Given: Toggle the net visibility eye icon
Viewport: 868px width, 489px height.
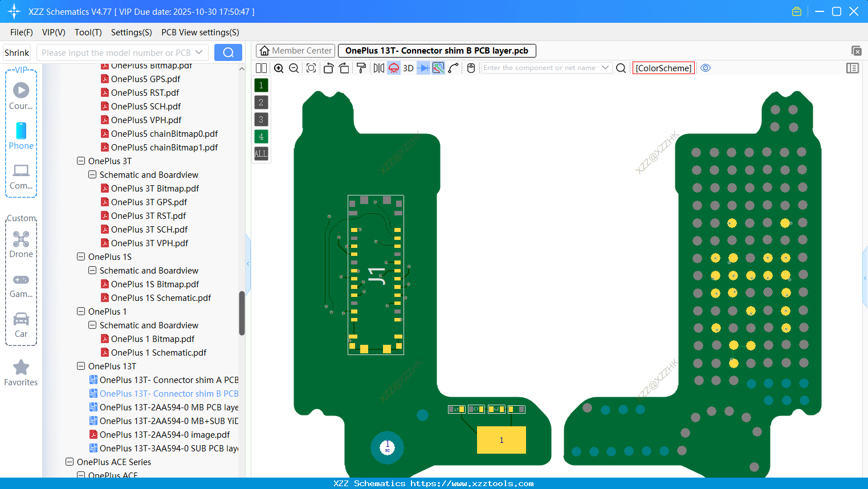Looking at the screenshot, I should click(x=706, y=68).
